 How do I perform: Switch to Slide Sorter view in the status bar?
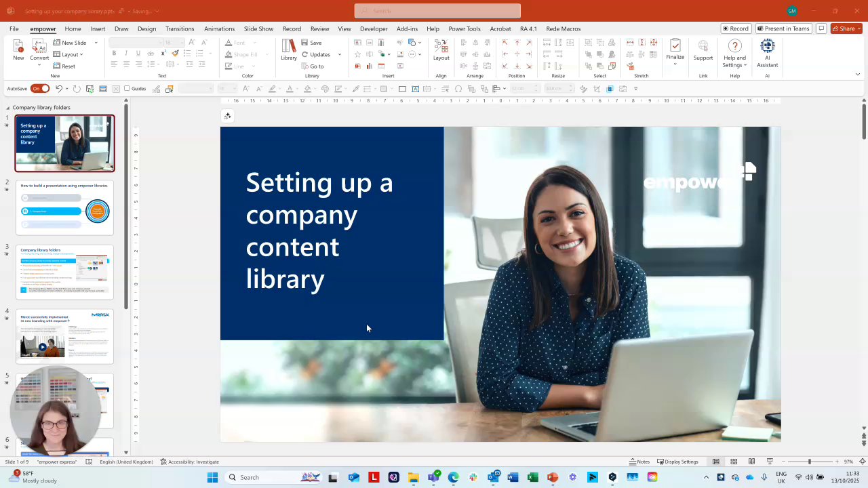point(734,462)
